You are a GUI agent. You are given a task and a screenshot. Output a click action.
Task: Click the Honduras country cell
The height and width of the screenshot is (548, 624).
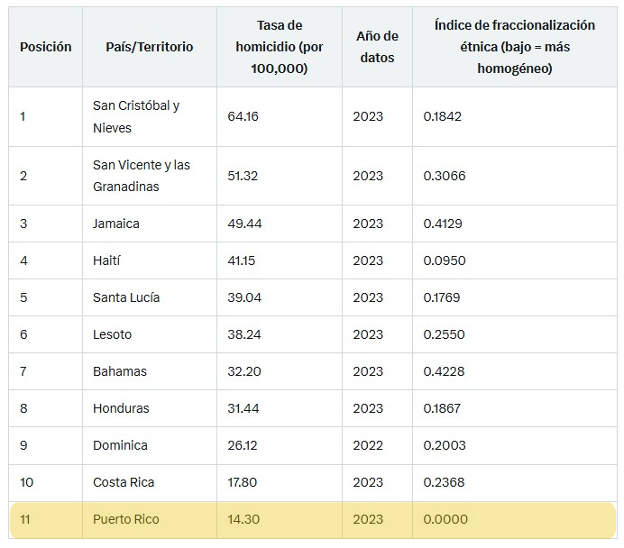click(x=121, y=409)
